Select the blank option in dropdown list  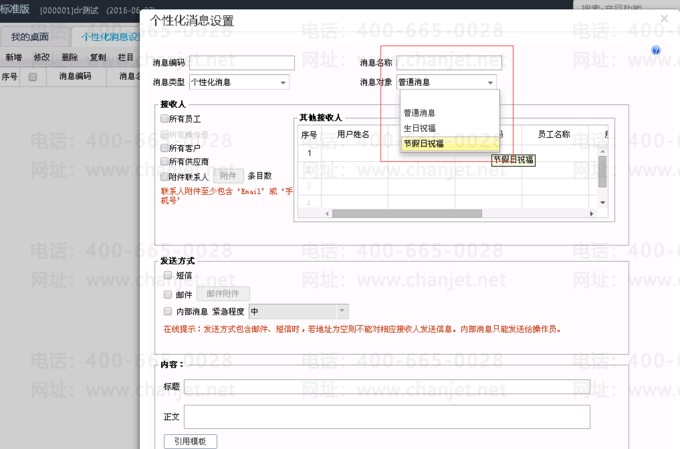click(450, 98)
